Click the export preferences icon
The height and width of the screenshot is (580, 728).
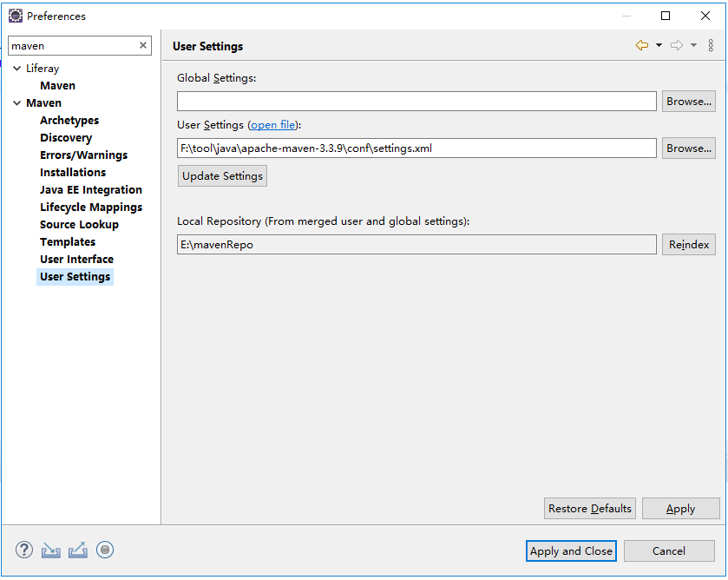(x=78, y=550)
